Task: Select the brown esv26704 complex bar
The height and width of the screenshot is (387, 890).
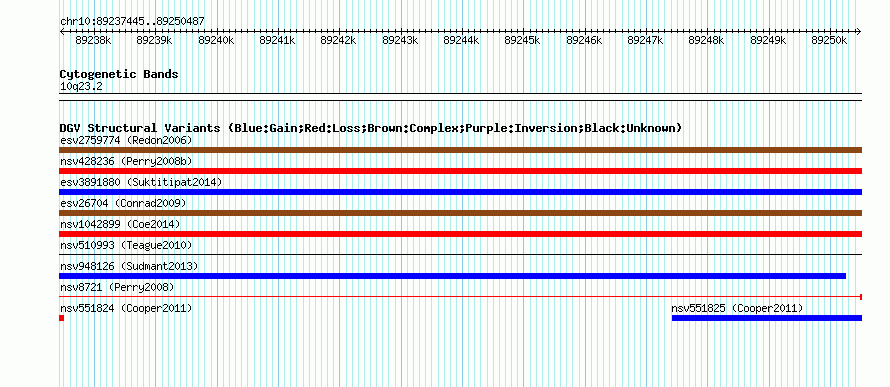Action: point(460,213)
